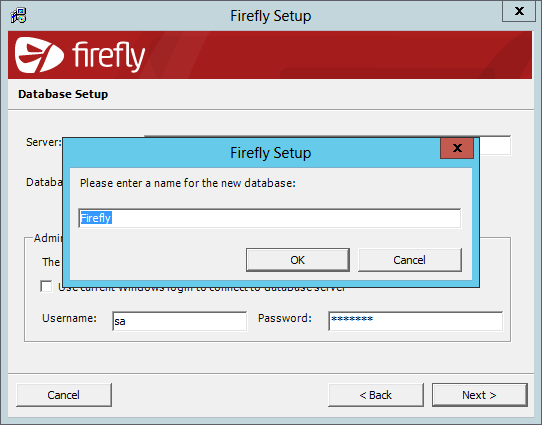Close the main Firefly Setup window
This screenshot has width=542, height=425.
519,11
